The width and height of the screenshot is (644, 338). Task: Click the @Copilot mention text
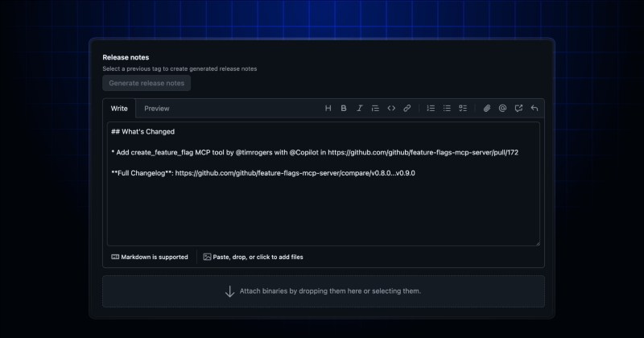(304, 152)
